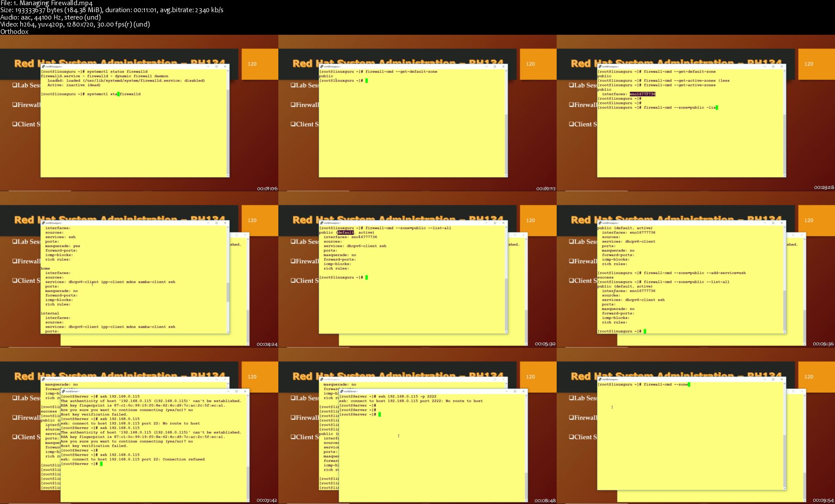The width and height of the screenshot is (835, 504).
Task: Click the 'Orthodox' header text
Action: 14,31
